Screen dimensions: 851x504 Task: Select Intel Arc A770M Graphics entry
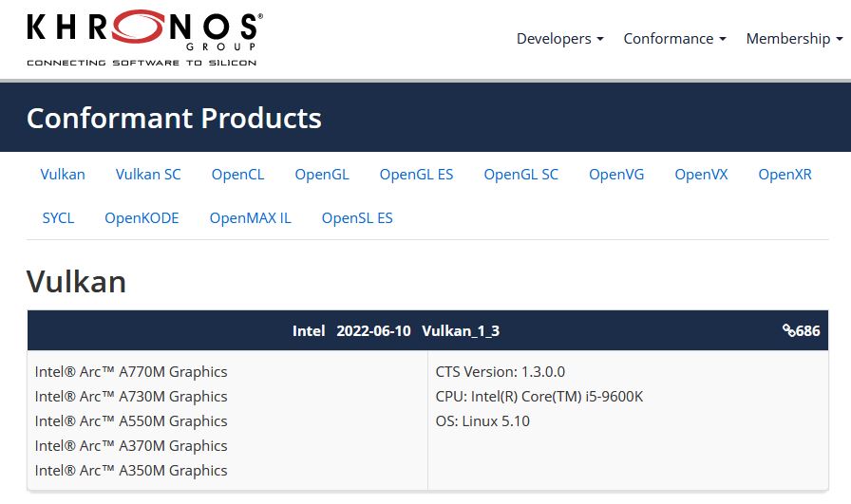(x=131, y=372)
